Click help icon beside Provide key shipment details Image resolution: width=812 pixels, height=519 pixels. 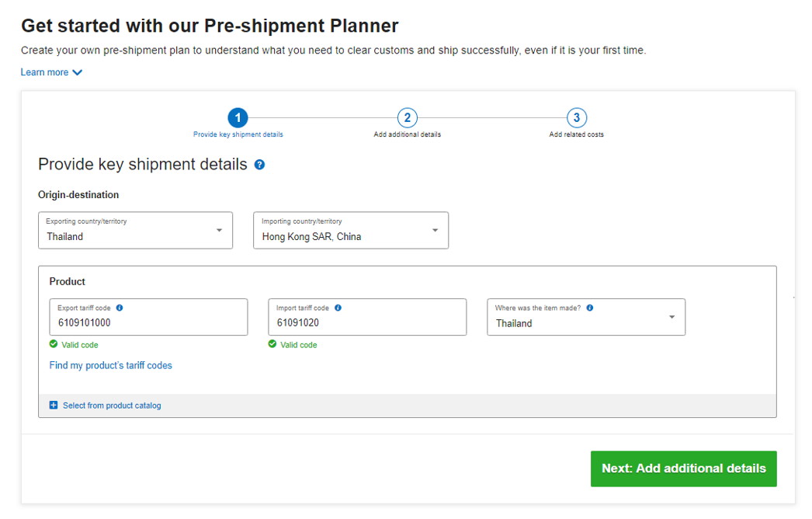(259, 165)
